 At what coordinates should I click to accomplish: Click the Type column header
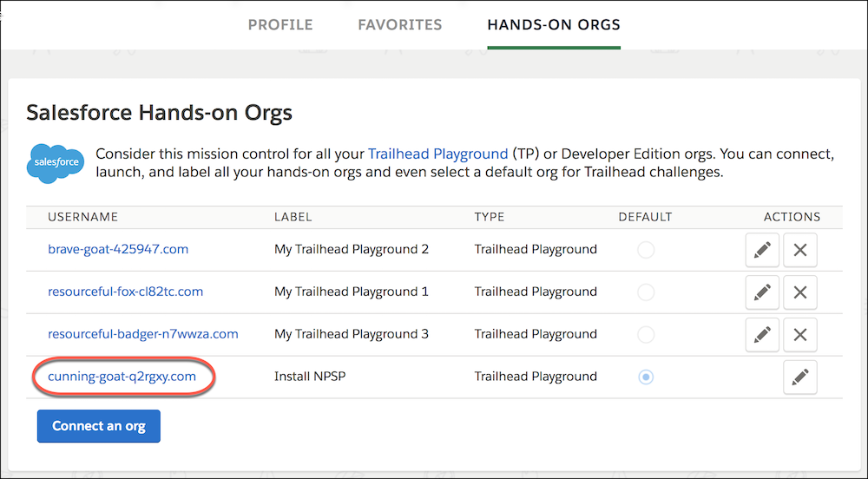(x=490, y=217)
